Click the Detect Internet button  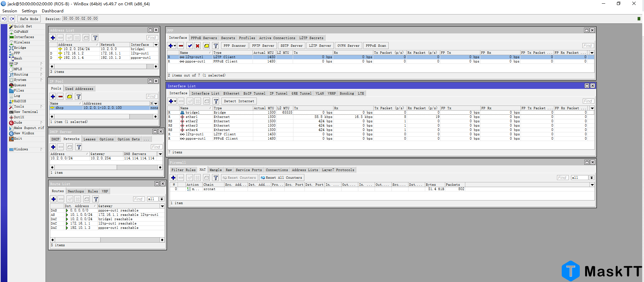239,101
